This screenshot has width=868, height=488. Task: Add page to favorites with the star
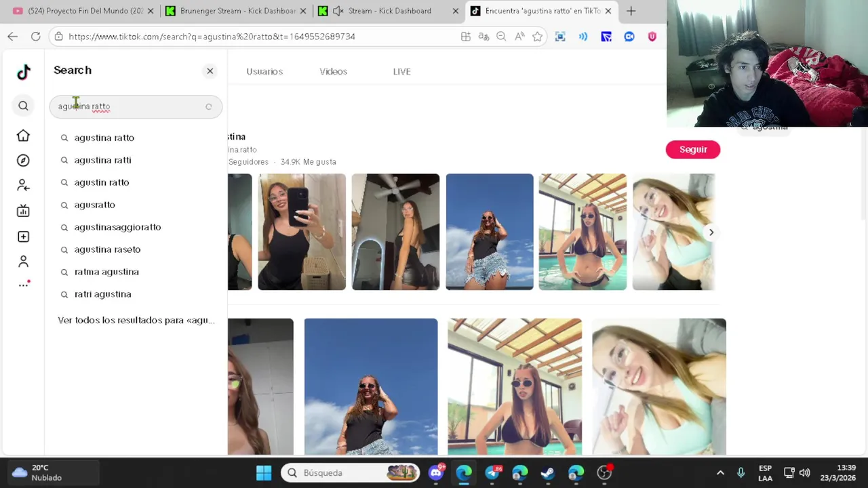click(x=537, y=37)
